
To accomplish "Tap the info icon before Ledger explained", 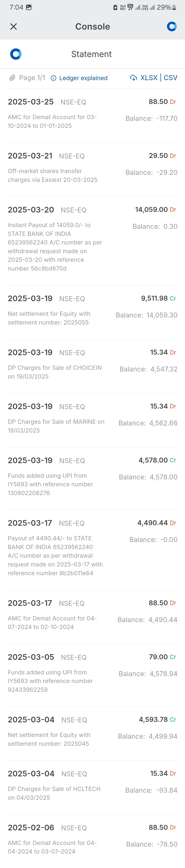I will tap(53, 78).
